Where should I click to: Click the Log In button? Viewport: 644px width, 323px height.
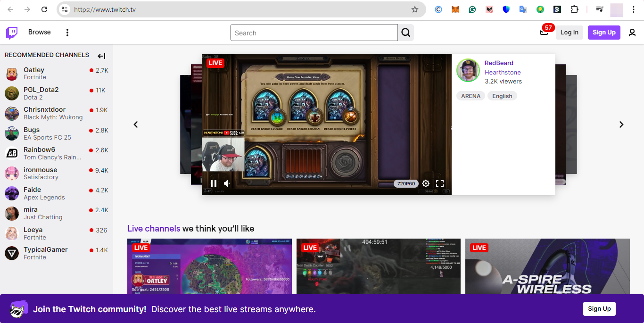[570, 33]
